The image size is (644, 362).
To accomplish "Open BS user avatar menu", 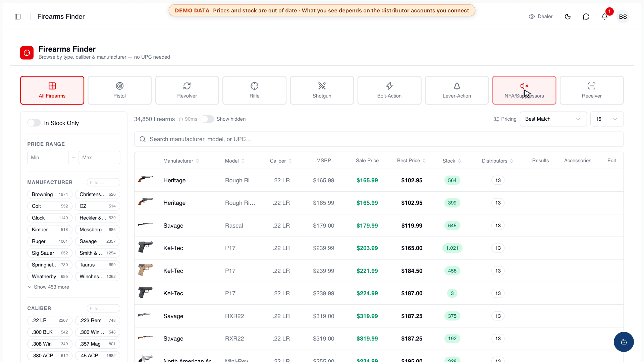I will pos(623,16).
